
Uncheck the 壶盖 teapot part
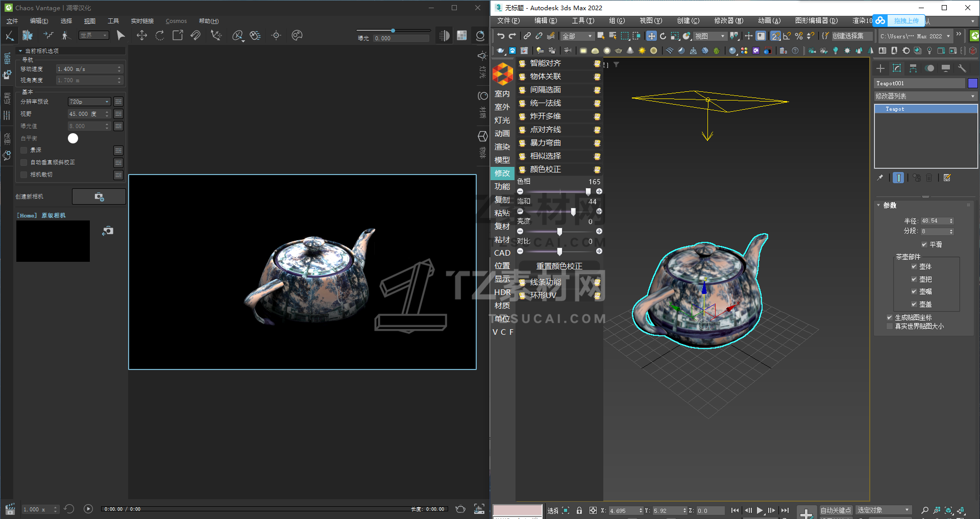(914, 304)
